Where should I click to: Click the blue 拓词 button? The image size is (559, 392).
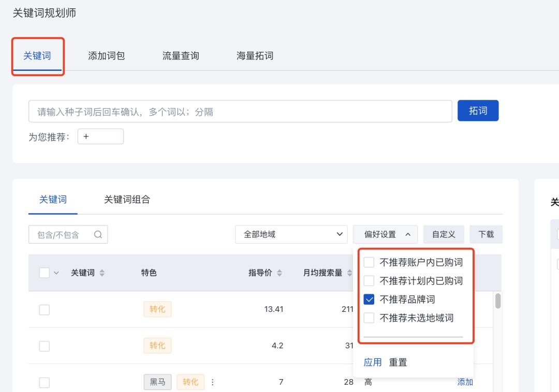478,111
